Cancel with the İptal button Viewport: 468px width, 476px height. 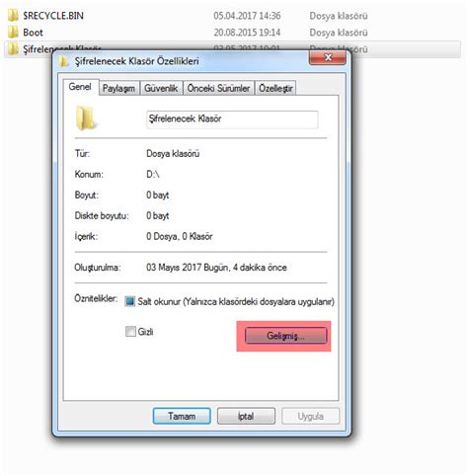coord(246,416)
